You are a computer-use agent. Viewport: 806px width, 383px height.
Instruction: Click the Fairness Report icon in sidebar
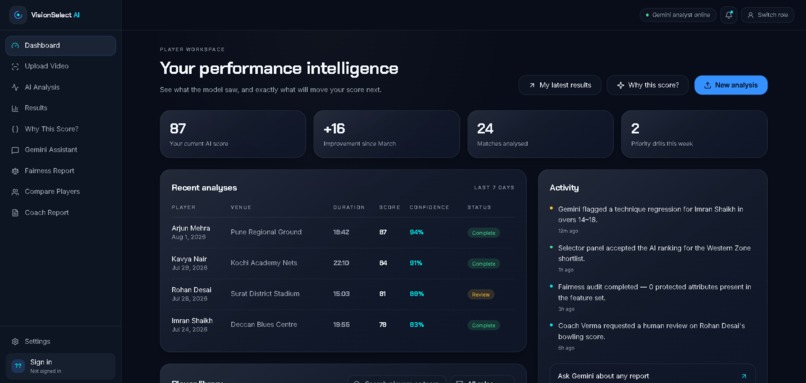pyautogui.click(x=15, y=171)
